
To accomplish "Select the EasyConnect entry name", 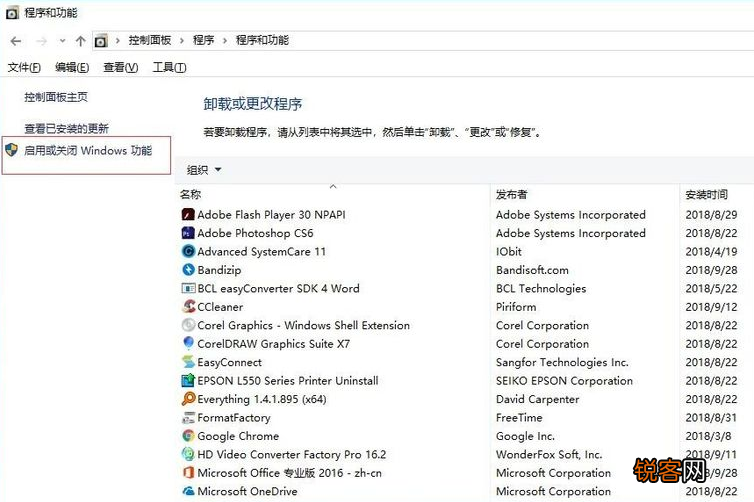I will click(x=229, y=363).
